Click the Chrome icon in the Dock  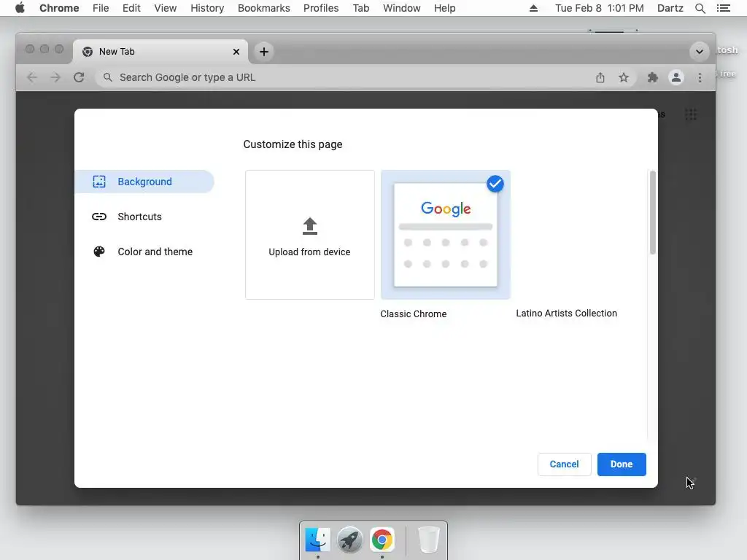(x=382, y=540)
